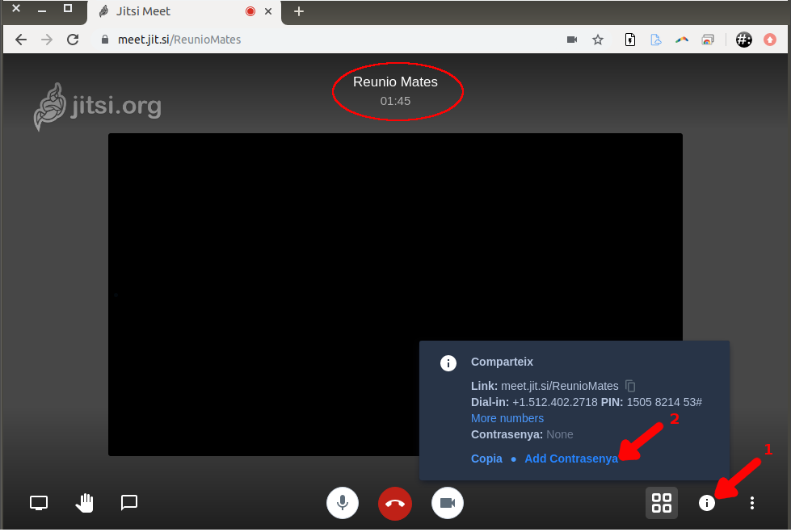The width and height of the screenshot is (791, 532).
Task: Open the chat panel
Action: [129, 503]
